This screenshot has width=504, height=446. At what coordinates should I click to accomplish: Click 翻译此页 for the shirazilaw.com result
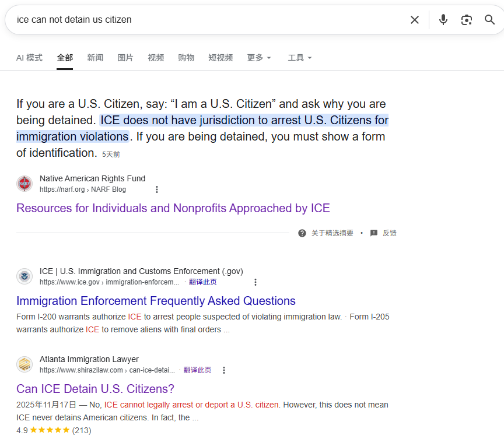click(x=197, y=370)
